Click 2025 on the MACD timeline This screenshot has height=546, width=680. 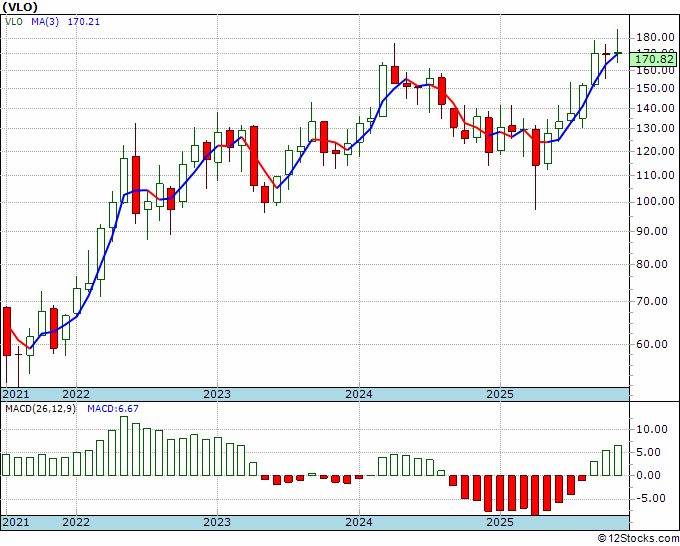coord(500,522)
